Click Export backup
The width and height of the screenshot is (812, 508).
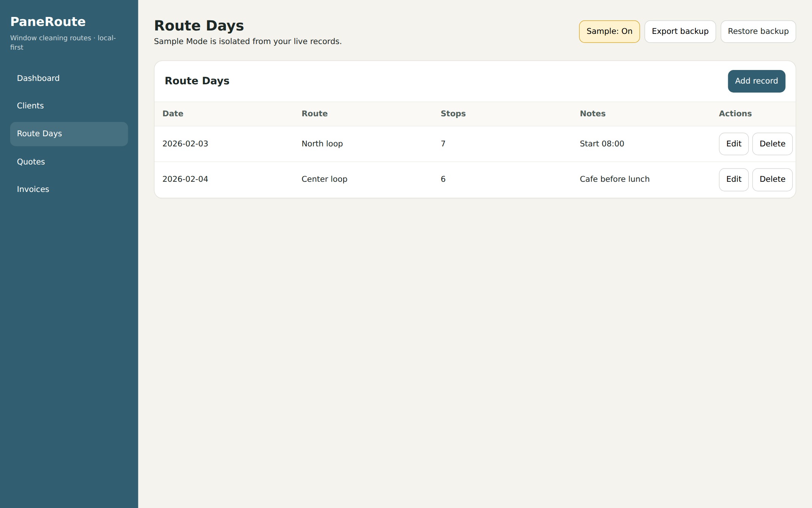pos(680,32)
